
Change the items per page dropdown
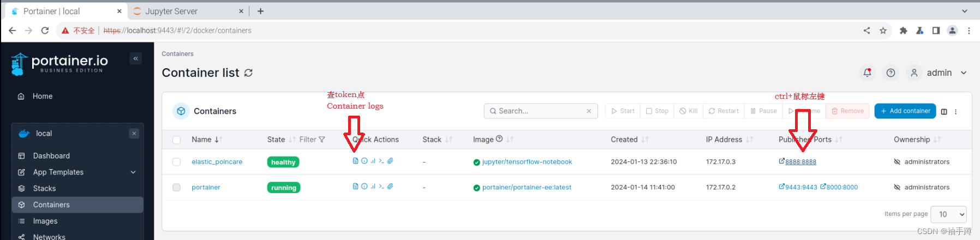pos(948,214)
